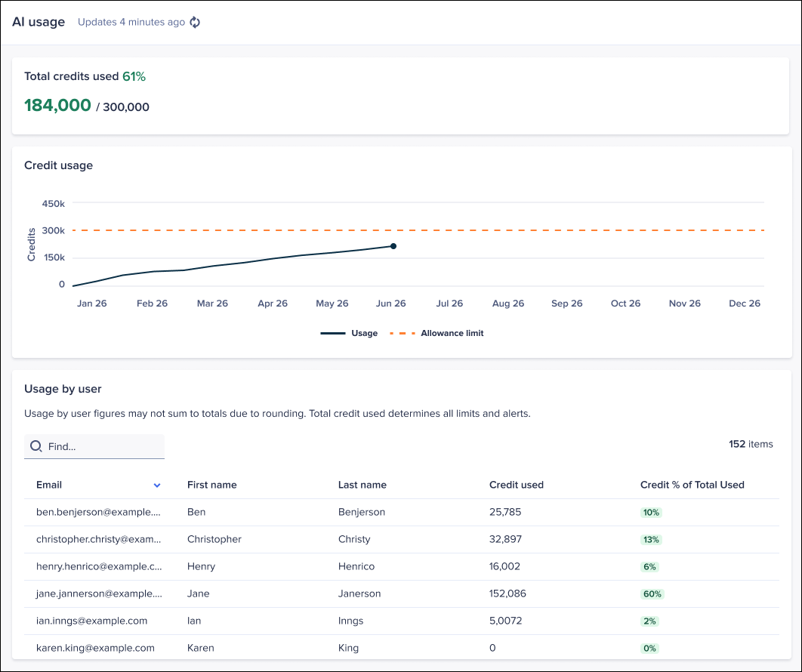Click last name Christy cell
Viewport: 802px width, 672px height.
(354, 539)
